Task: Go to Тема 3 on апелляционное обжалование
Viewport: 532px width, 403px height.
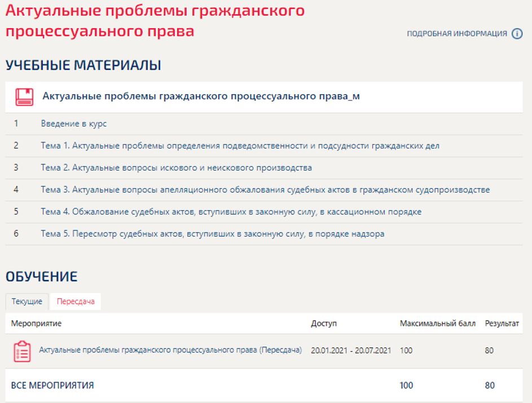Action: (x=265, y=189)
